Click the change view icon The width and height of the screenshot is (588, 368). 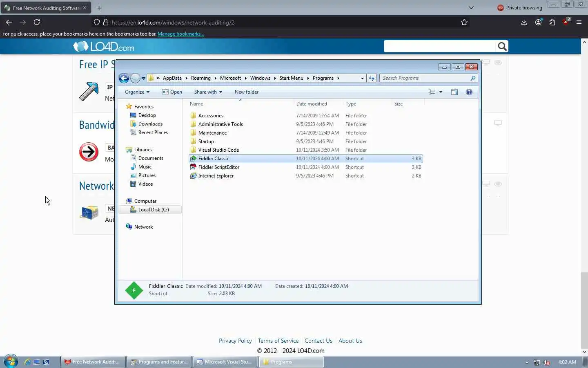click(x=432, y=92)
